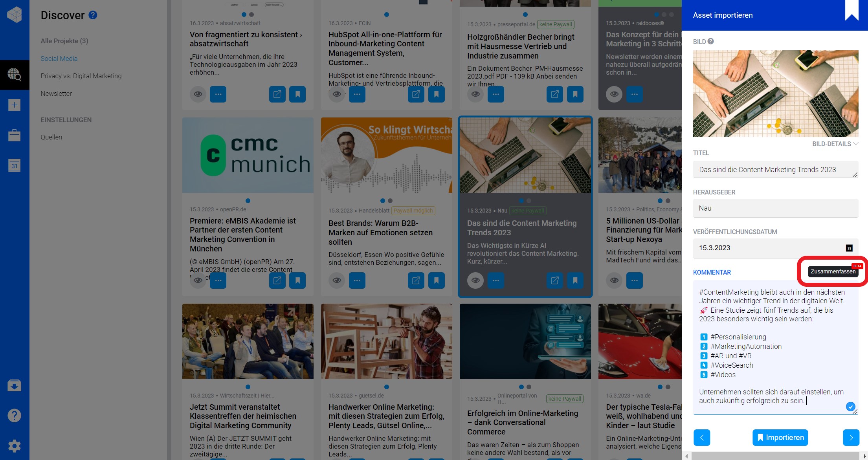This screenshot has height=460, width=868.
Task: Open the briefcase icon in sidebar
Action: [15, 135]
